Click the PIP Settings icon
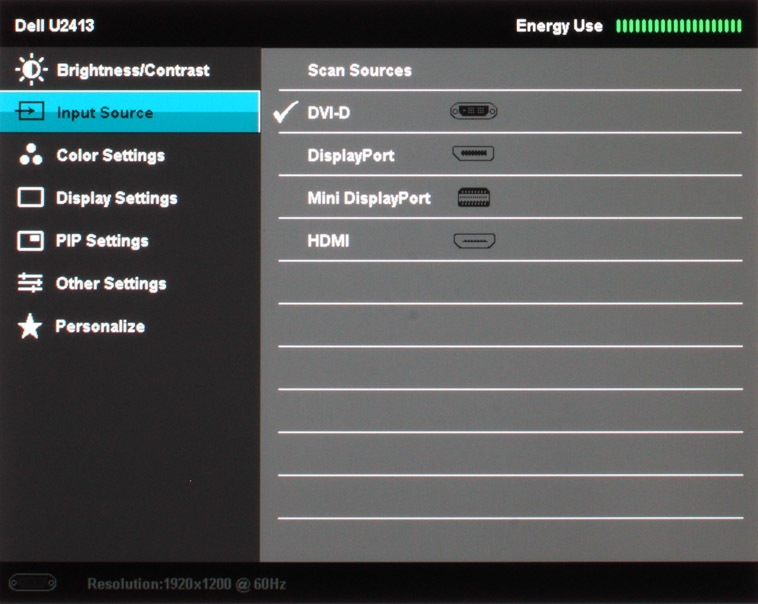 30,240
